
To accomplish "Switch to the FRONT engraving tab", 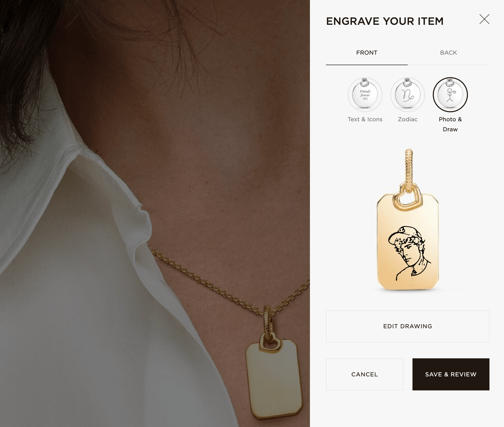I will click(x=367, y=53).
